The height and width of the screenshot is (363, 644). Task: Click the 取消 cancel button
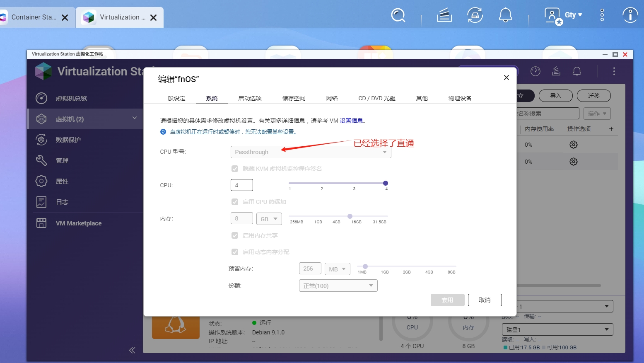(x=485, y=300)
